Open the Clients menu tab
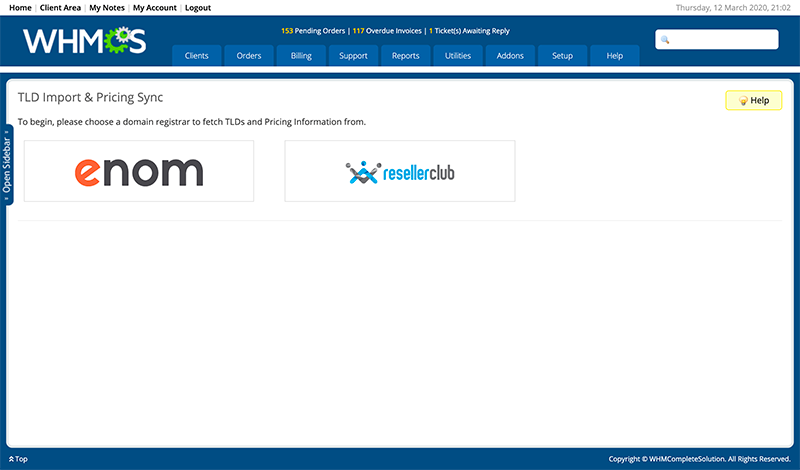 pyautogui.click(x=196, y=56)
